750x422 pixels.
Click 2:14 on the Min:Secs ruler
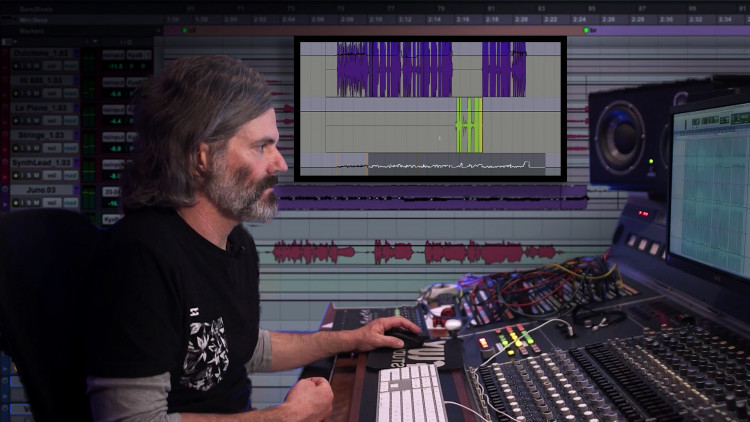[434, 20]
